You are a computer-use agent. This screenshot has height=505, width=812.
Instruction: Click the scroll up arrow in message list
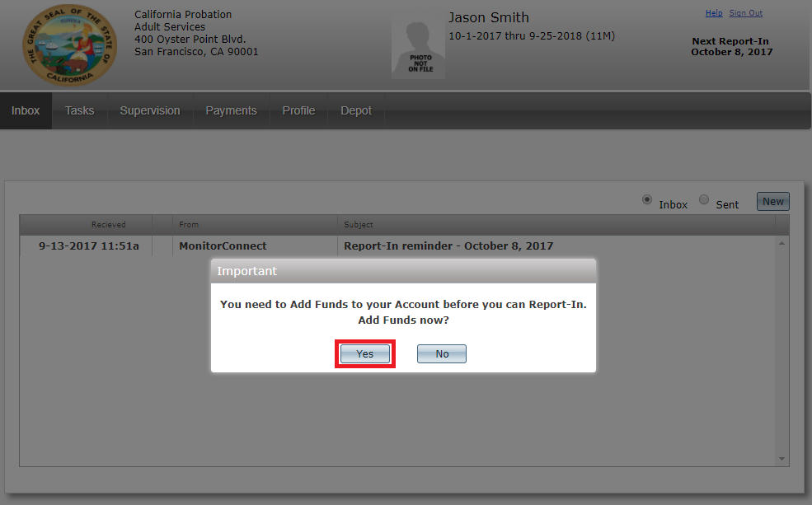pyautogui.click(x=781, y=243)
